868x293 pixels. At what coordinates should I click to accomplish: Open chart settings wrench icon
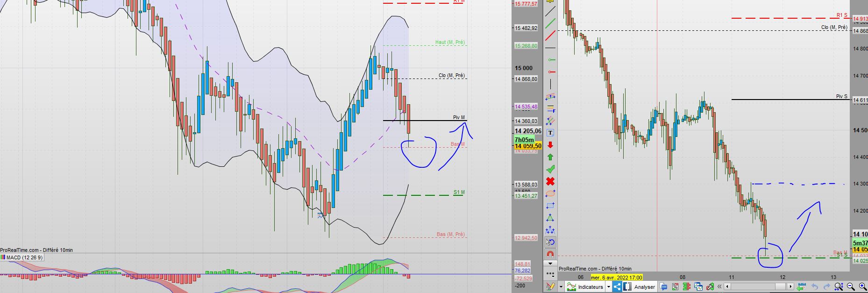pyautogui.click(x=710, y=286)
